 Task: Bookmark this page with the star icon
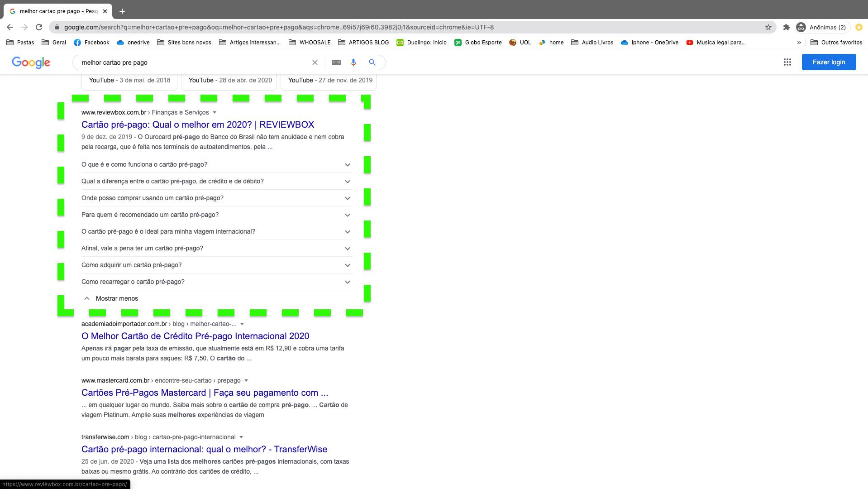[768, 27]
